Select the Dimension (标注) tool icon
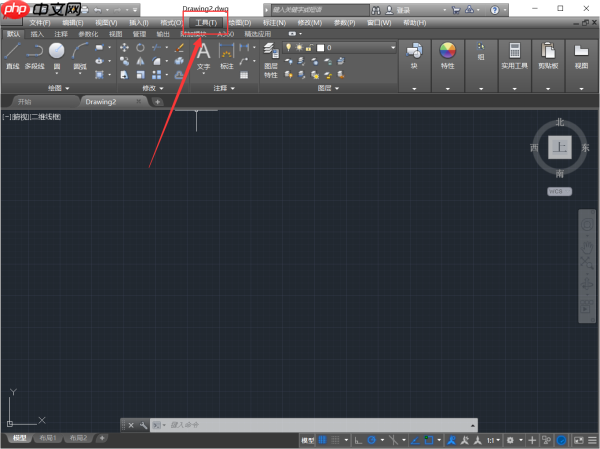Viewport: 600px width, 449px height. point(227,51)
